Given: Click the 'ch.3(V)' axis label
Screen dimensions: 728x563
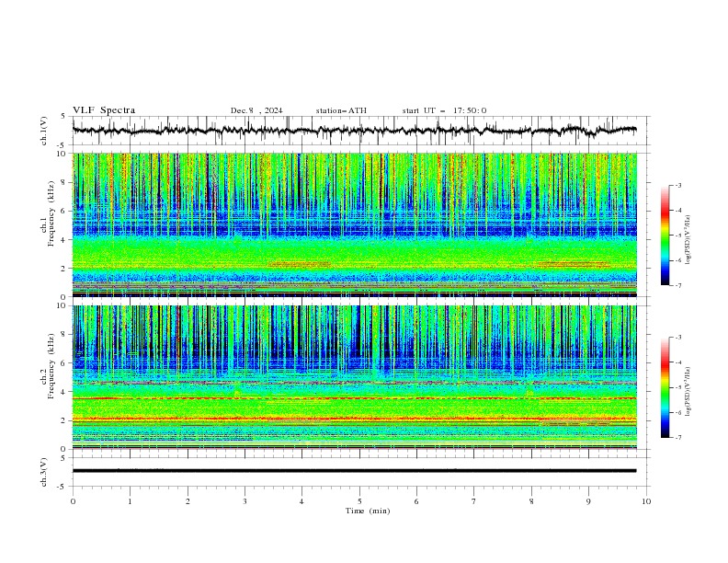Looking at the screenshot, I should click(x=44, y=472).
